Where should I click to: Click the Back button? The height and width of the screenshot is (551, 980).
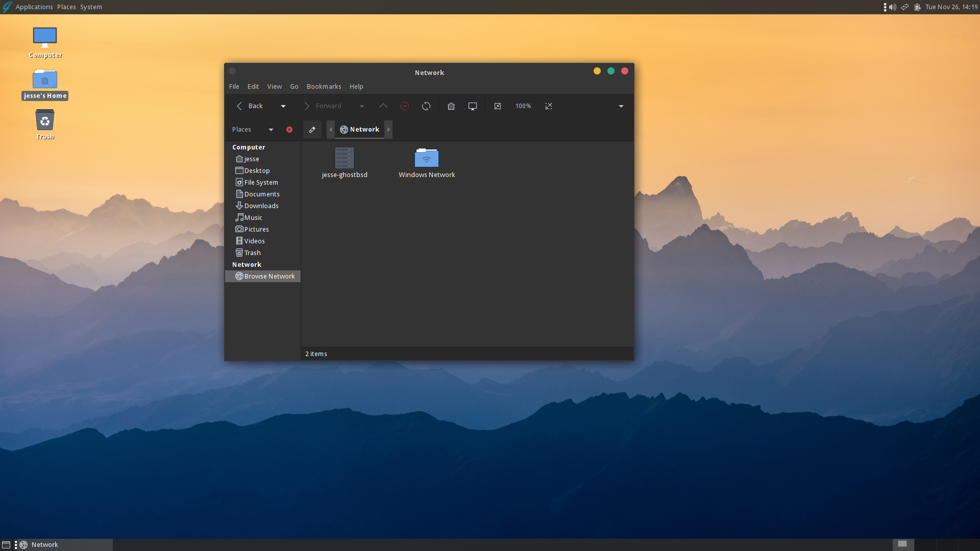click(x=250, y=106)
